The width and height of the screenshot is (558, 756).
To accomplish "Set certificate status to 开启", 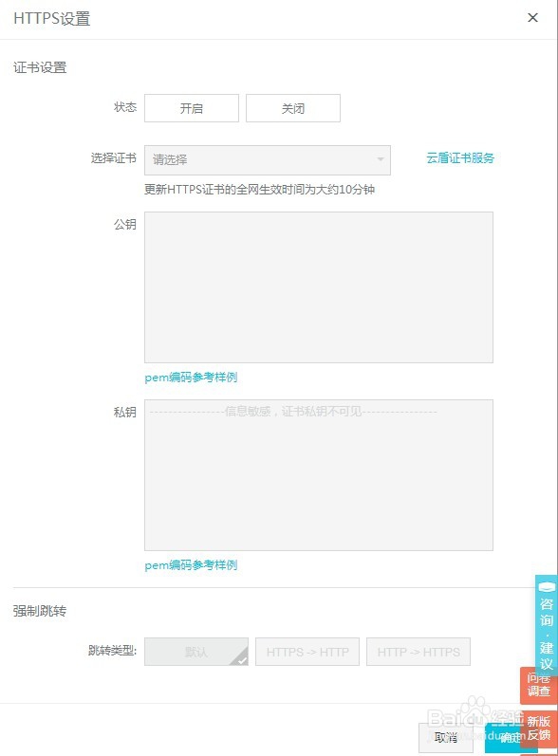I will tap(192, 108).
